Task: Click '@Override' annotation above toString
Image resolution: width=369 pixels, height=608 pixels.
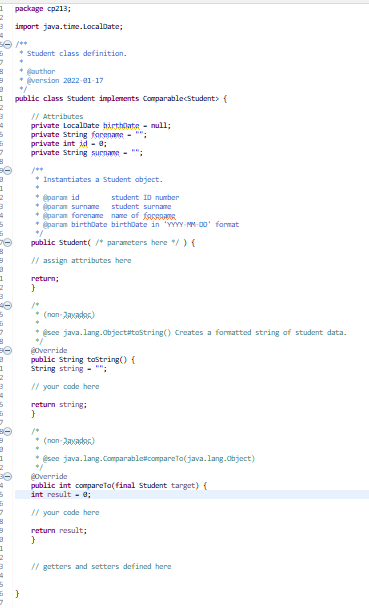Action: pyautogui.click(x=49, y=351)
